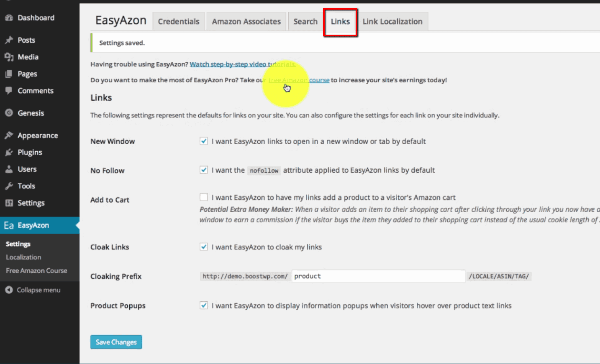
Task: Click the Save Changes button
Action: (x=116, y=342)
